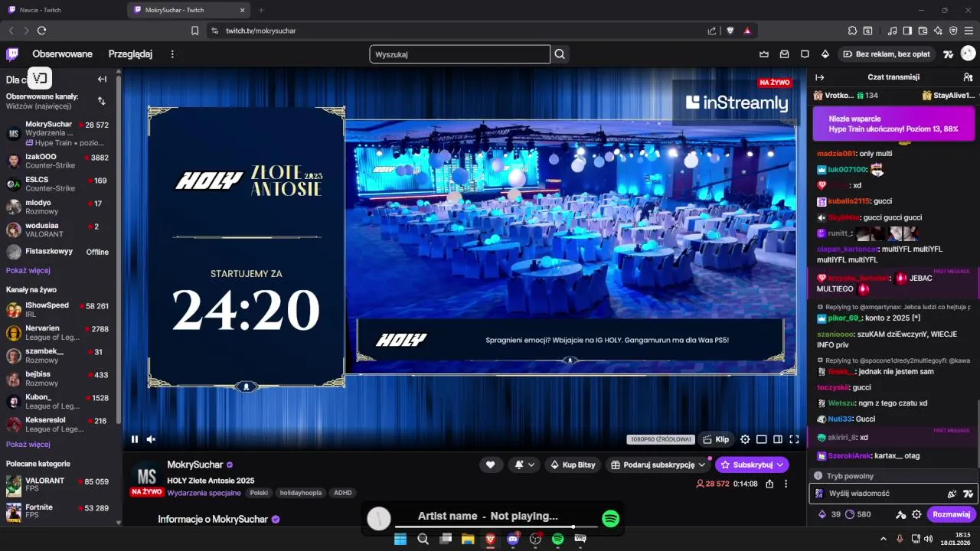Unmute the stream audio
The image size is (980, 551).
tap(151, 439)
